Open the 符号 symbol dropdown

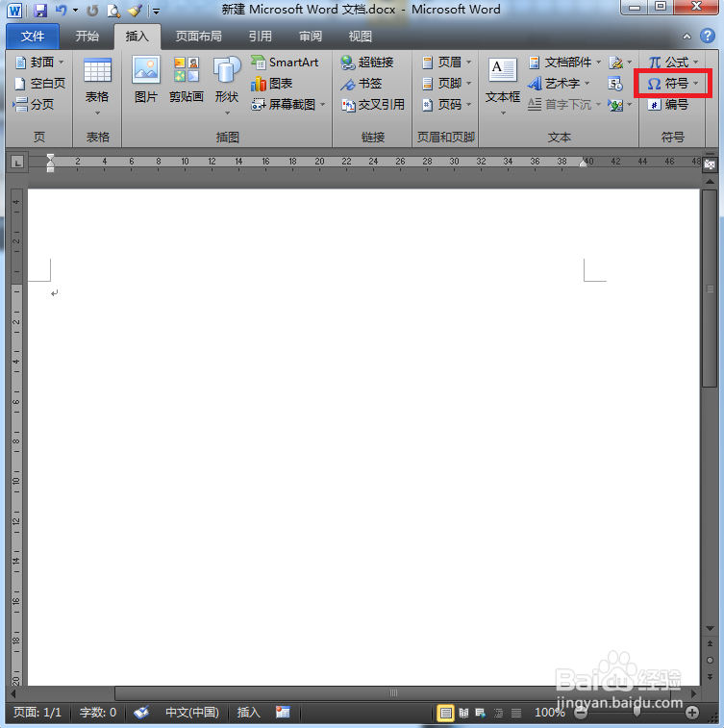pyautogui.click(x=673, y=83)
